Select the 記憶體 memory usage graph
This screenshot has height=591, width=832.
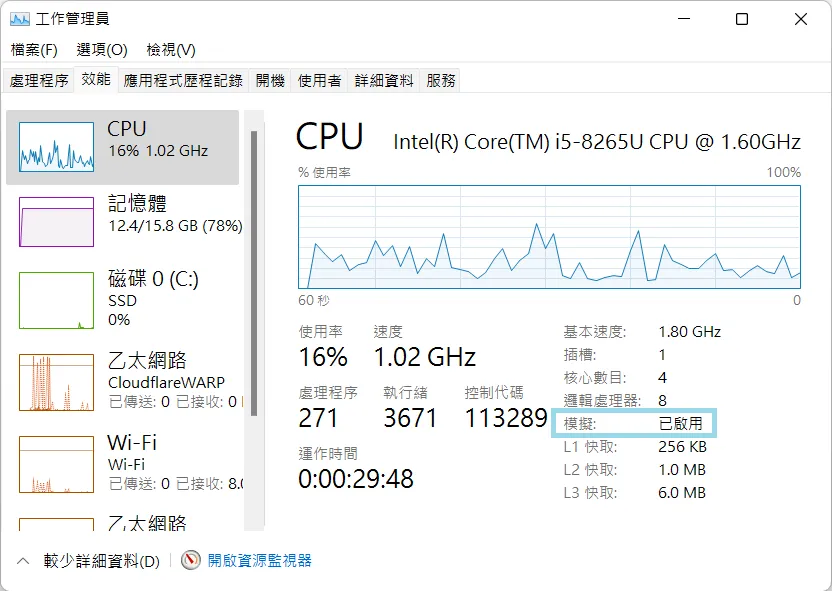56,222
